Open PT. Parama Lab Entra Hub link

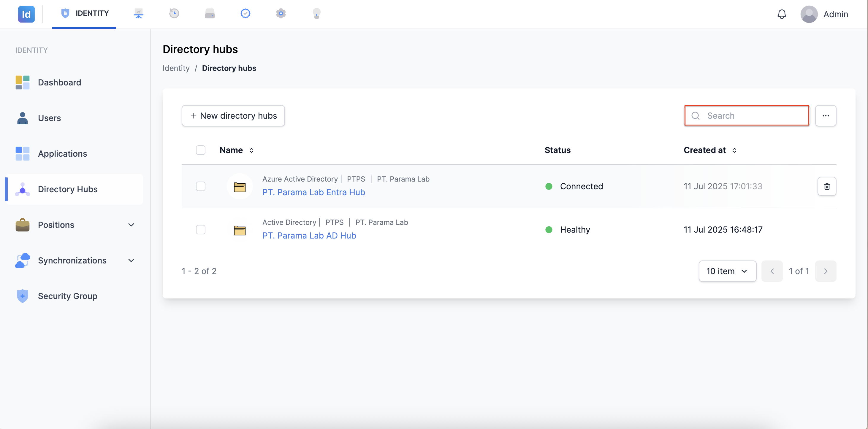(x=314, y=192)
